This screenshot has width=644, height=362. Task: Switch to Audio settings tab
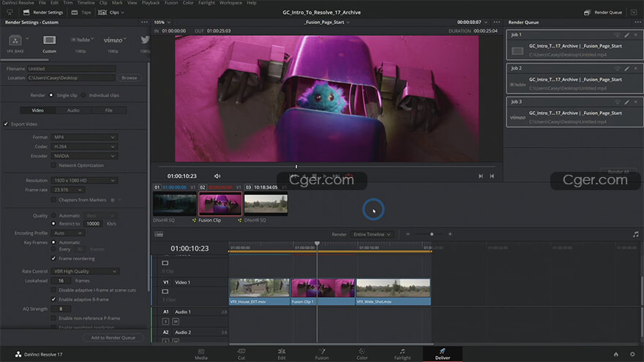coord(73,110)
